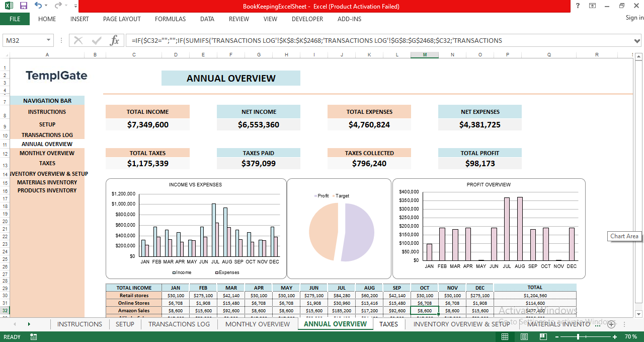Screen dimensions: 644x342
Task: Select Amazon Sales OCT cell $8,600
Action: pyautogui.click(x=425, y=311)
